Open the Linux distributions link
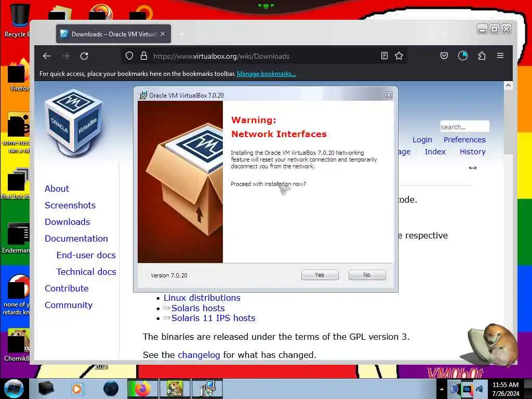The width and height of the screenshot is (532, 399). pyautogui.click(x=202, y=298)
